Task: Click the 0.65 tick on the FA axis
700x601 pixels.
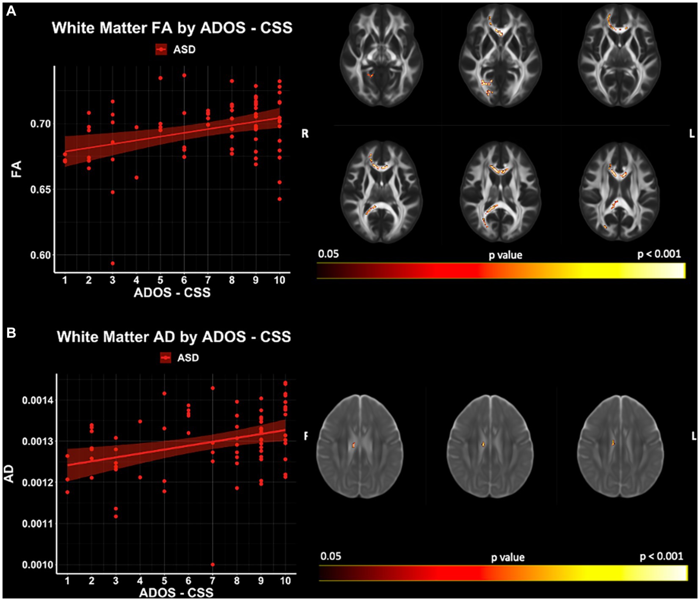Action: tap(41, 189)
